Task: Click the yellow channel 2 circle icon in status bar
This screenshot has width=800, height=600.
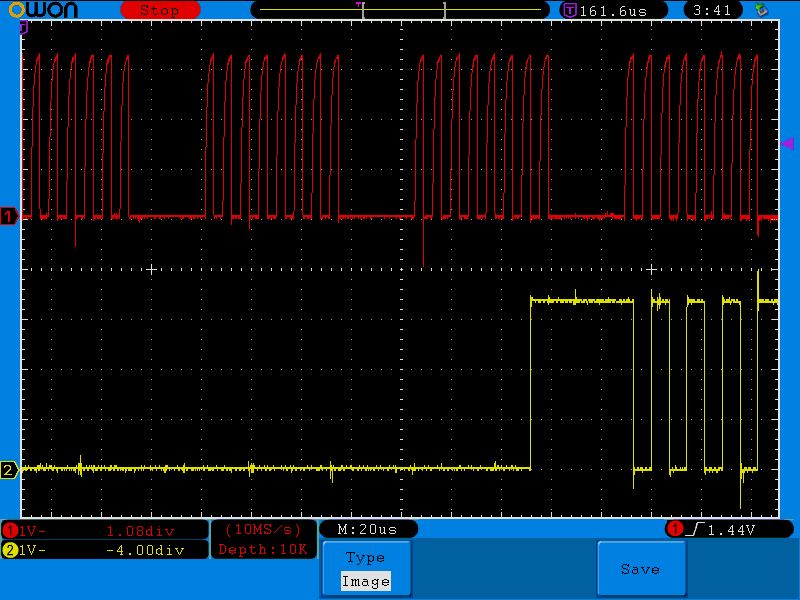Action: pyautogui.click(x=10, y=550)
